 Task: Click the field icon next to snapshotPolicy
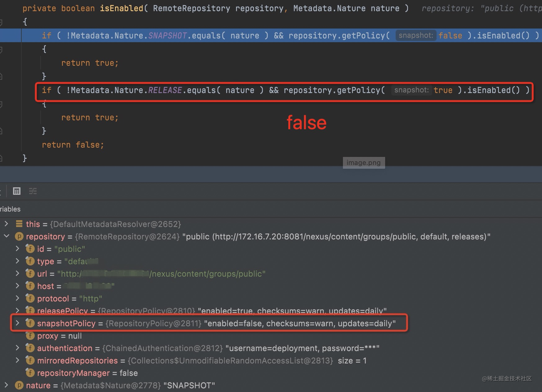point(30,323)
